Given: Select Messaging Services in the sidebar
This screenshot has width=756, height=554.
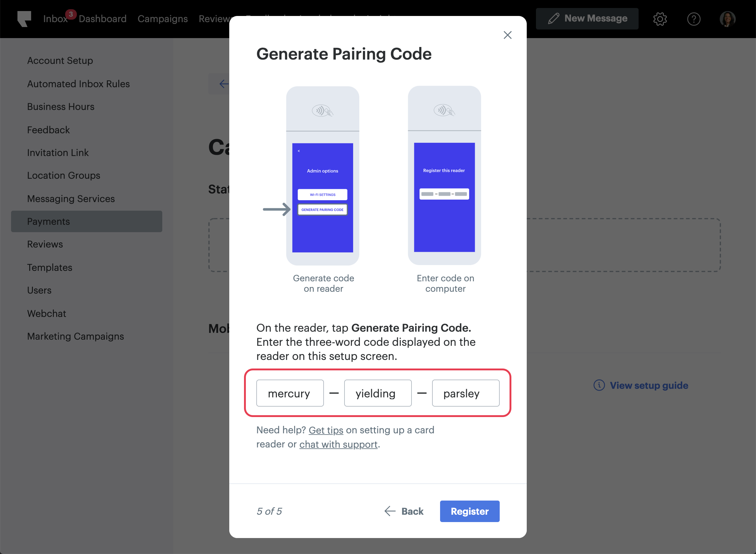Looking at the screenshot, I should 71,198.
